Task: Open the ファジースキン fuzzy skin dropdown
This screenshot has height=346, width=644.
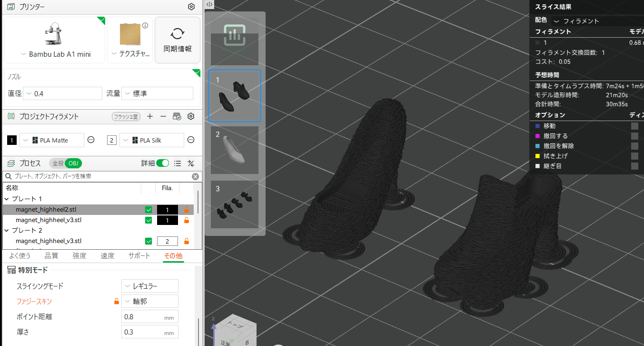Action: (150, 301)
